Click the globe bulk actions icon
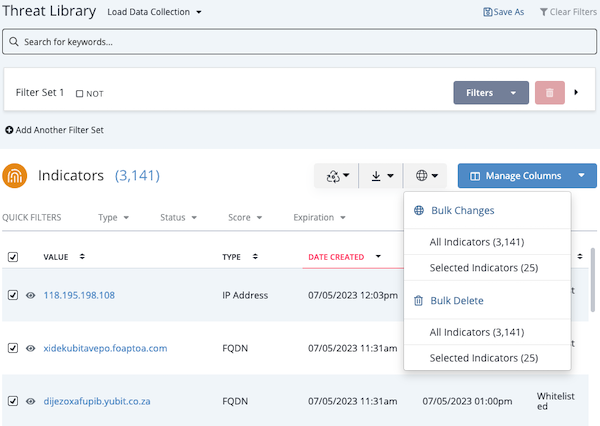600x426 pixels. point(421,176)
